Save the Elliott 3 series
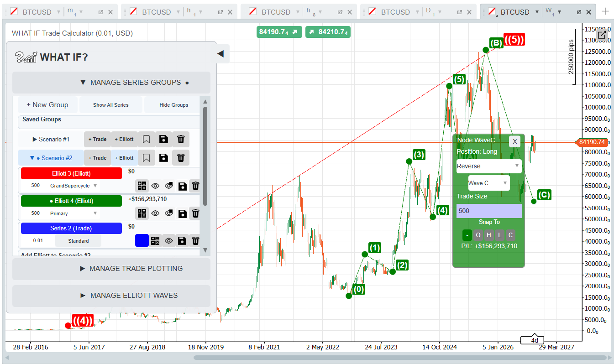 tap(182, 186)
